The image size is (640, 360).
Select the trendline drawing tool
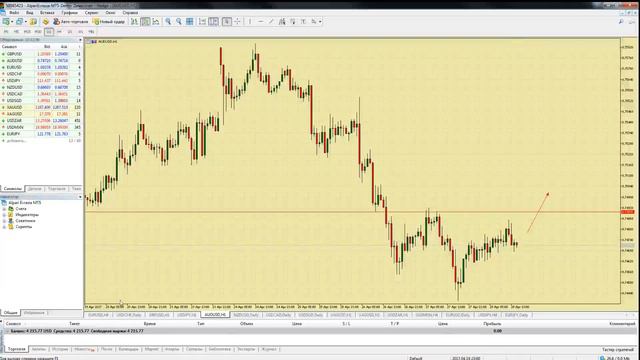[x=271, y=22]
